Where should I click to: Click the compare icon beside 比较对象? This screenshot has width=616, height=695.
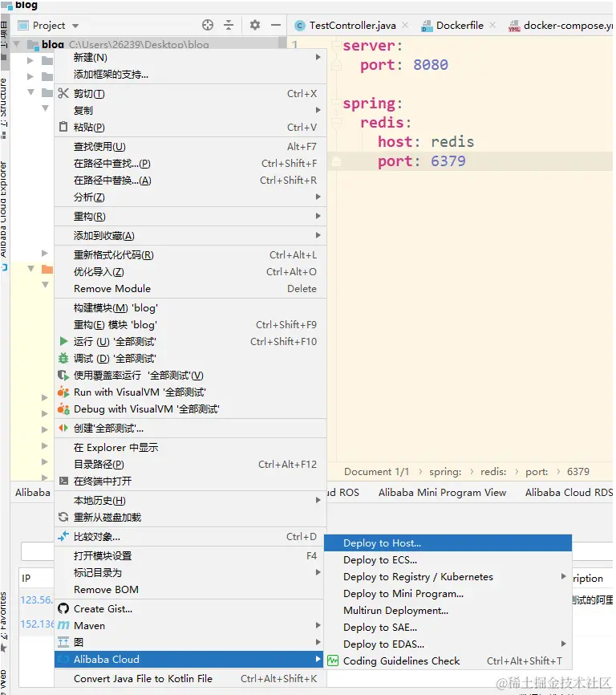click(x=63, y=536)
